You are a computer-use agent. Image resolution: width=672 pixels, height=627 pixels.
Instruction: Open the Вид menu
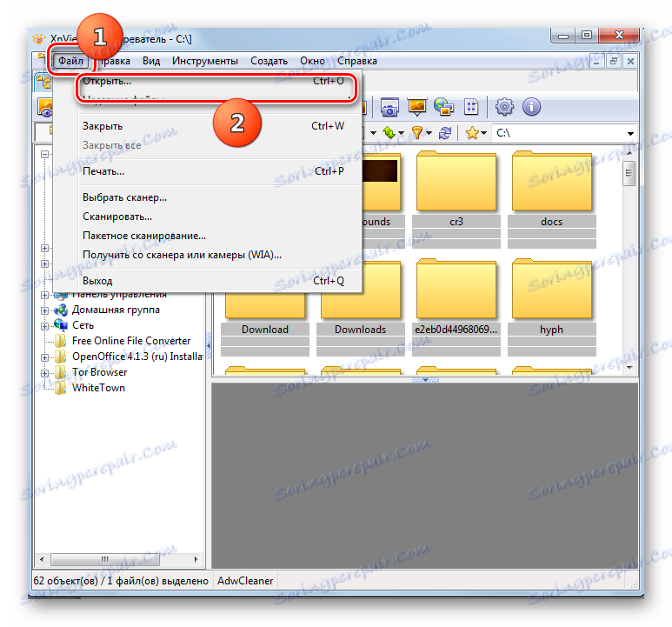click(151, 61)
